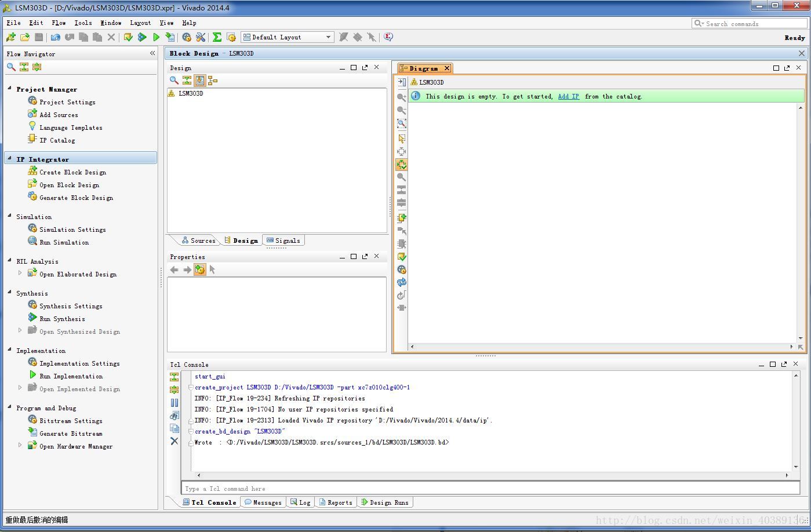Click the Open Project folder icon

(24, 37)
